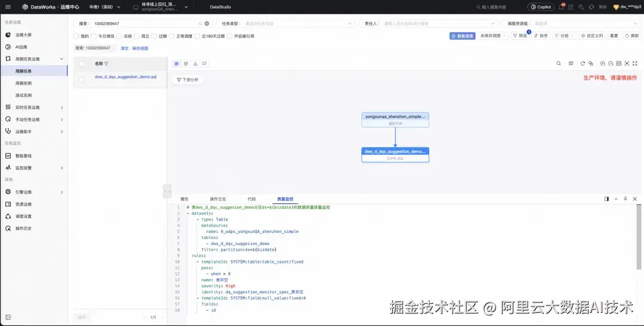Switch to the 质量监控 tab

point(285,198)
